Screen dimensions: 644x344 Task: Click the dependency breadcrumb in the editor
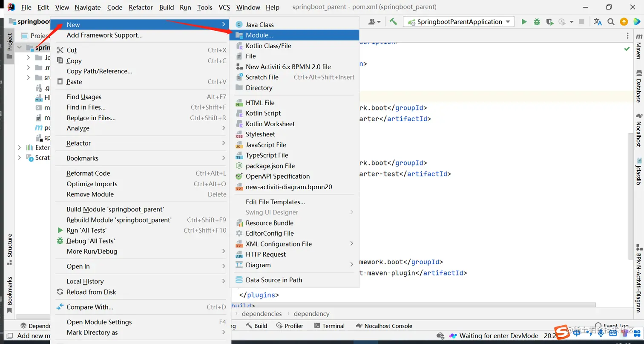point(311,314)
